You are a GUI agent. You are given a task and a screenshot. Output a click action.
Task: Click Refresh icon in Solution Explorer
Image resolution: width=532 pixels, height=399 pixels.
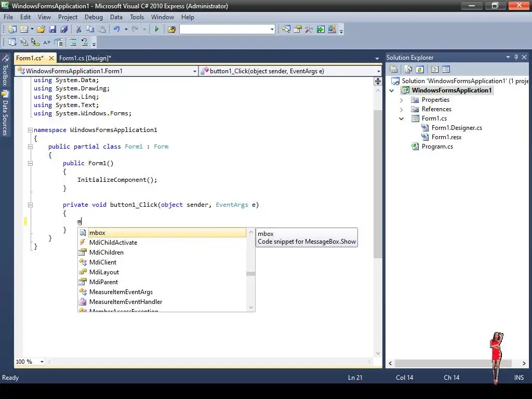pyautogui.click(x=420, y=69)
